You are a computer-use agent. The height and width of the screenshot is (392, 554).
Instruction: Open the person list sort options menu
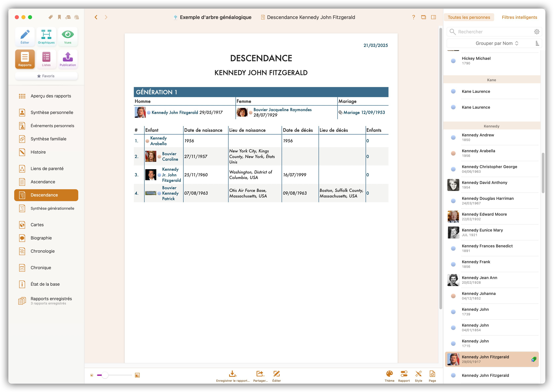(x=537, y=43)
